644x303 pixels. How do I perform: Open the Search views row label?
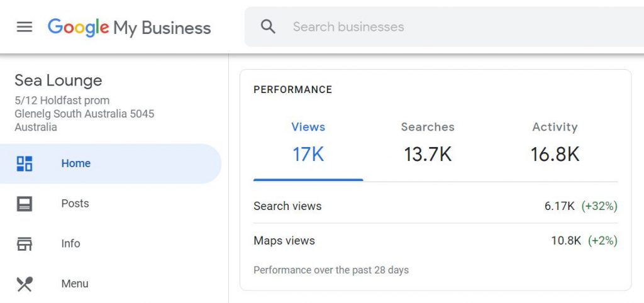[x=287, y=206]
